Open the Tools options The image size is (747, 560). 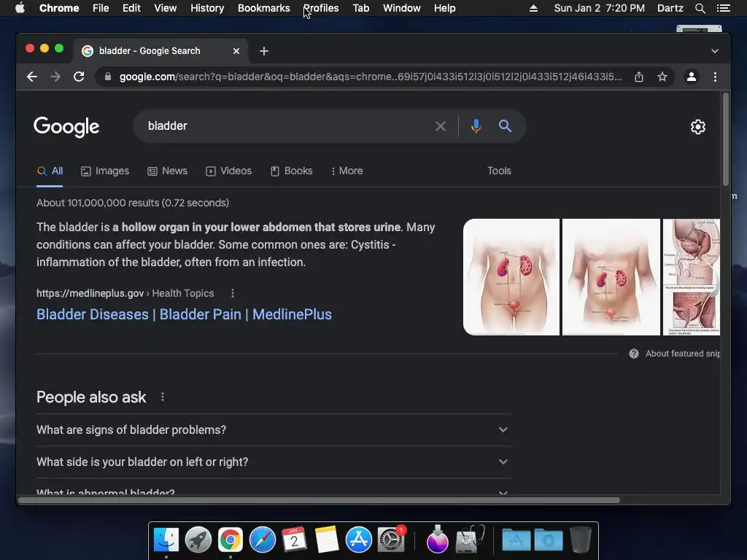pyautogui.click(x=499, y=171)
